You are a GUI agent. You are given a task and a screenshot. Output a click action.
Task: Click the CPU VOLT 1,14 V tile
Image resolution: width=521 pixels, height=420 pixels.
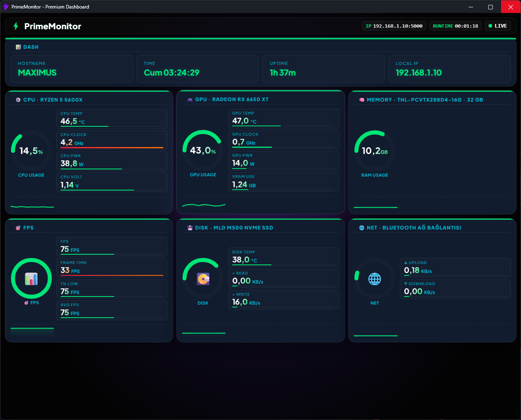(112, 182)
